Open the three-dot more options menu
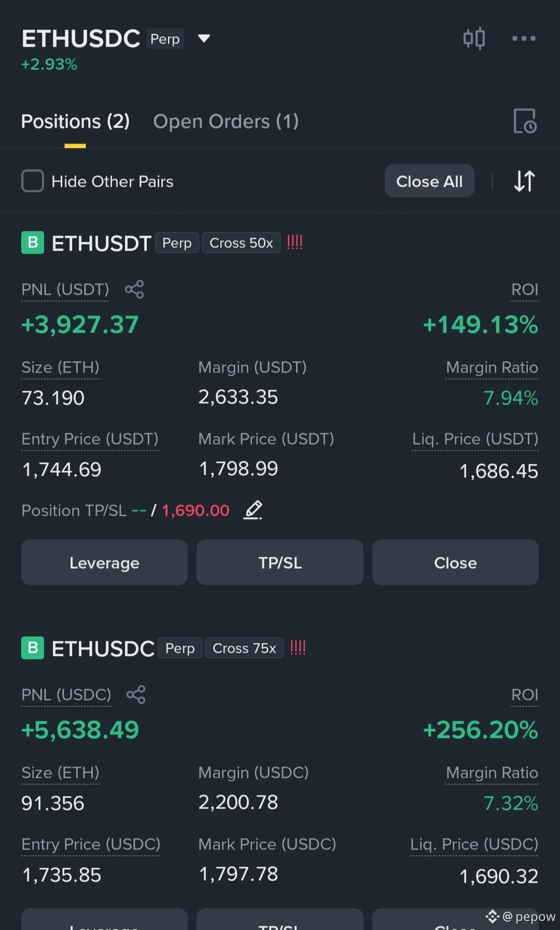 point(524,38)
